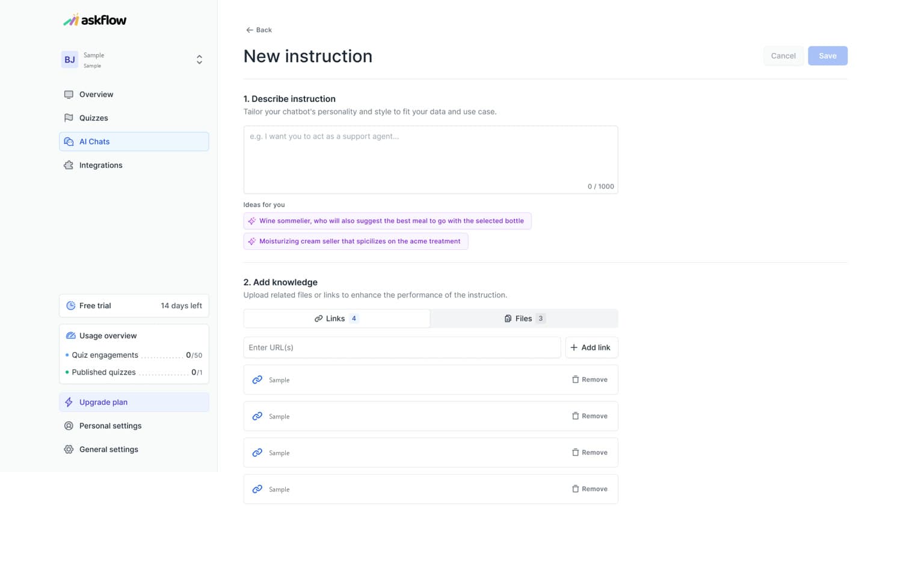The width and height of the screenshot is (924, 578).
Task: Open General settings
Action: 134,449
